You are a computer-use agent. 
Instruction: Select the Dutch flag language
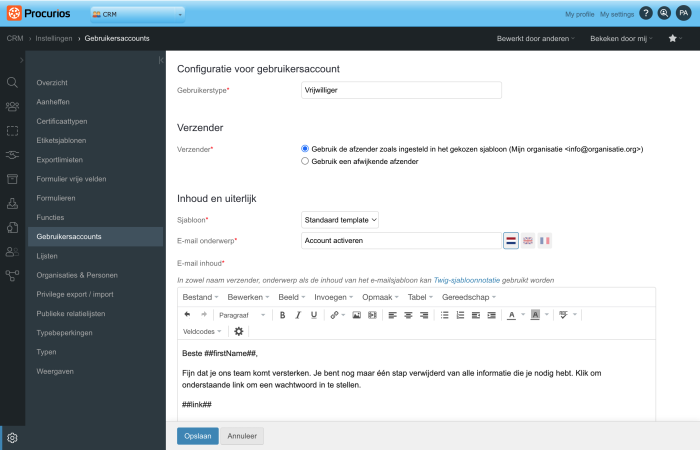click(511, 241)
